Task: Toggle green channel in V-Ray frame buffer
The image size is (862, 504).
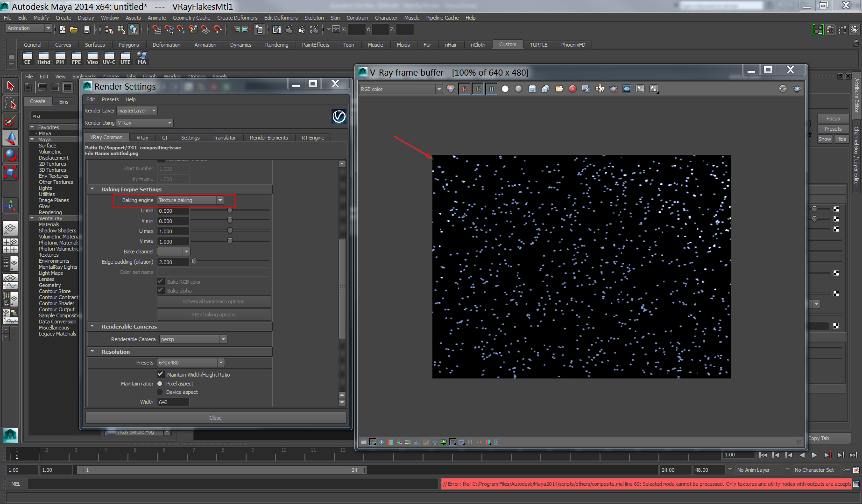Action: point(478,89)
